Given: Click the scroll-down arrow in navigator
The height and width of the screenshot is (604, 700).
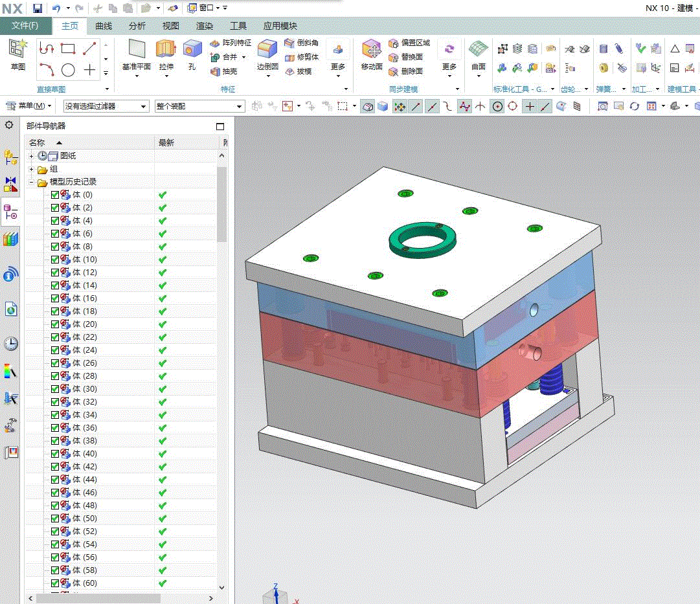Looking at the screenshot, I should [x=222, y=587].
